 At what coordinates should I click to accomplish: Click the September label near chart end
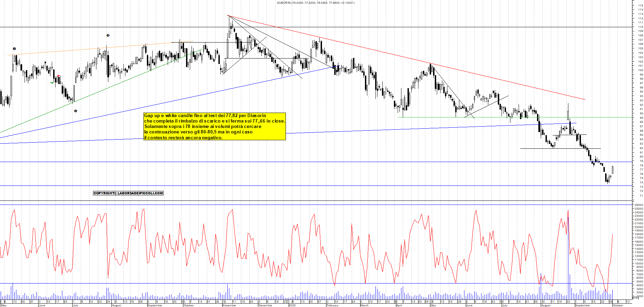click(x=582, y=305)
